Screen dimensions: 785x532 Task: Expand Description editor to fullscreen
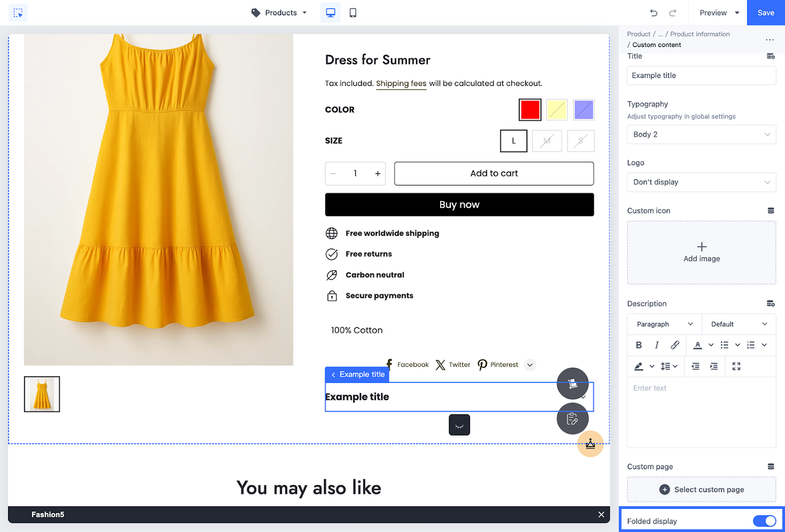[x=736, y=366]
